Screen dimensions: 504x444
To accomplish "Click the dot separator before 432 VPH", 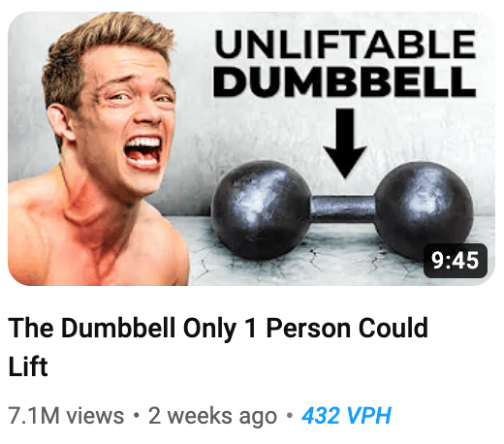I will click(x=290, y=416).
